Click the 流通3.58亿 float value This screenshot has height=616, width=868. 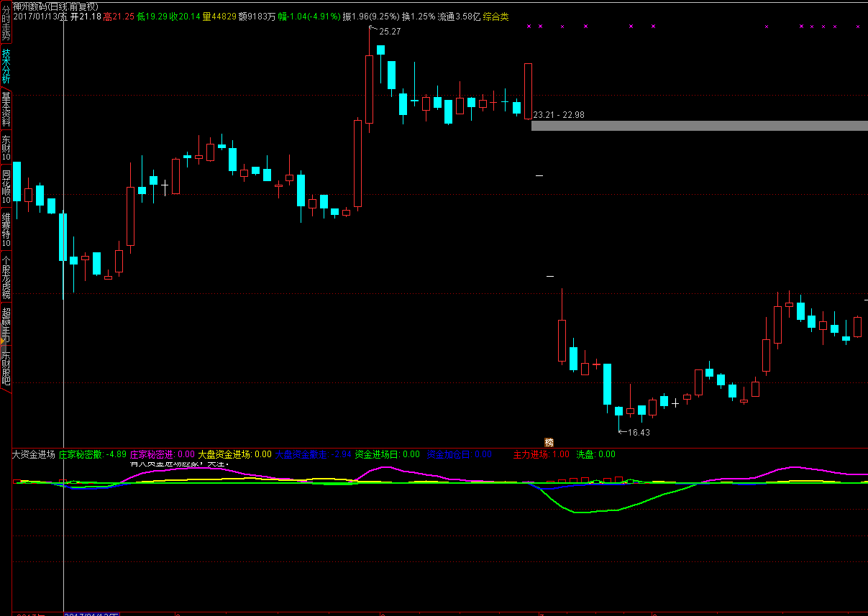(459, 17)
